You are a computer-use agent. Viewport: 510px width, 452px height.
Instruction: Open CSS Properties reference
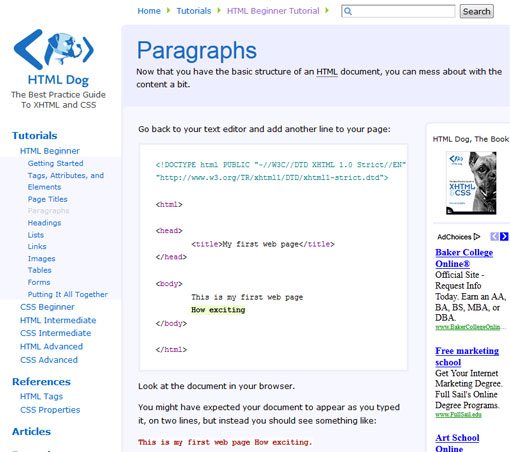click(50, 410)
